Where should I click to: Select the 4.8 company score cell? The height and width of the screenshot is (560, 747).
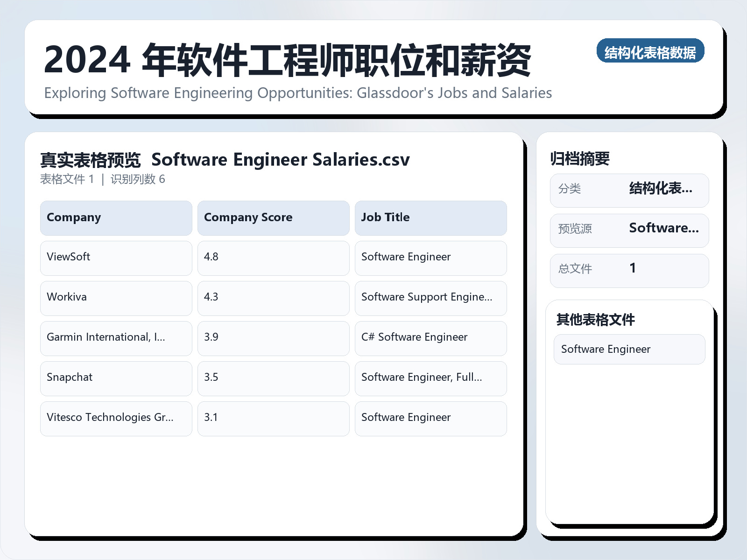pos(273,258)
